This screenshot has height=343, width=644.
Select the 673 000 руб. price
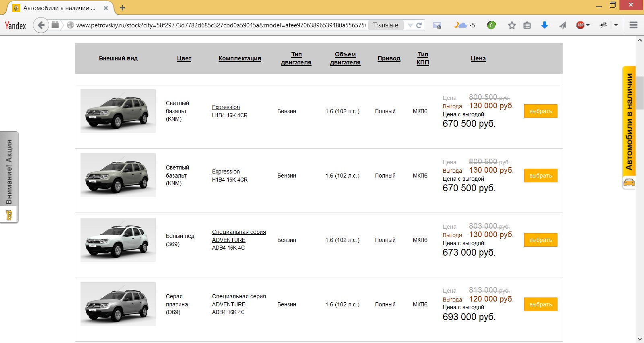(469, 252)
